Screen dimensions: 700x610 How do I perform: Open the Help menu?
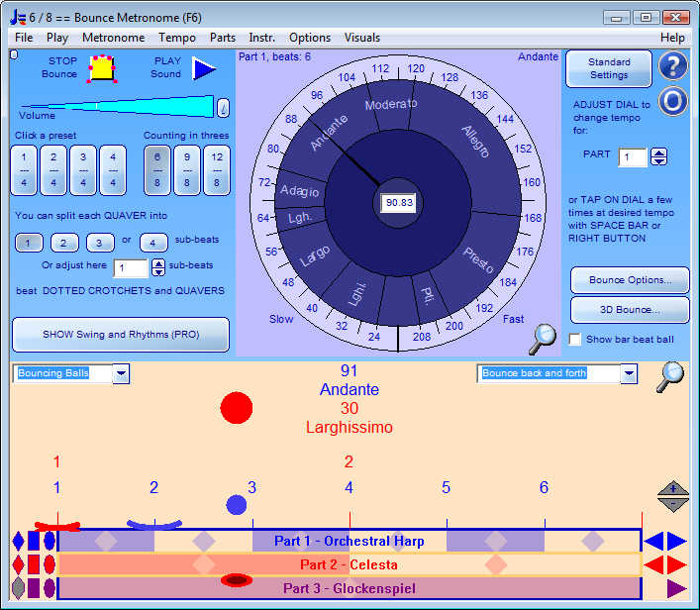(x=672, y=38)
